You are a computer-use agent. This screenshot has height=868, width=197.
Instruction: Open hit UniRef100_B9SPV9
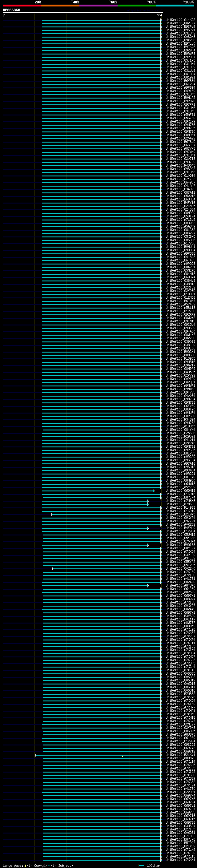pos(180,26)
